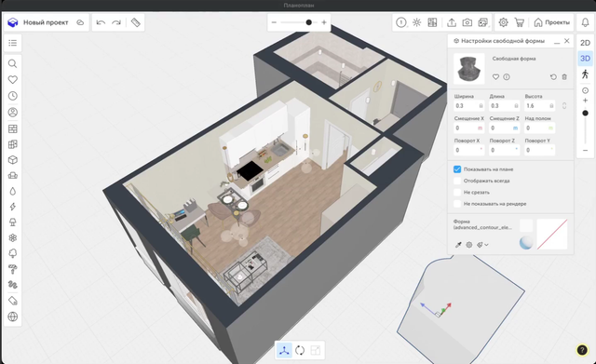This screenshot has width=596, height=364.
Task: Click the upload/export icon
Action: pos(452,22)
